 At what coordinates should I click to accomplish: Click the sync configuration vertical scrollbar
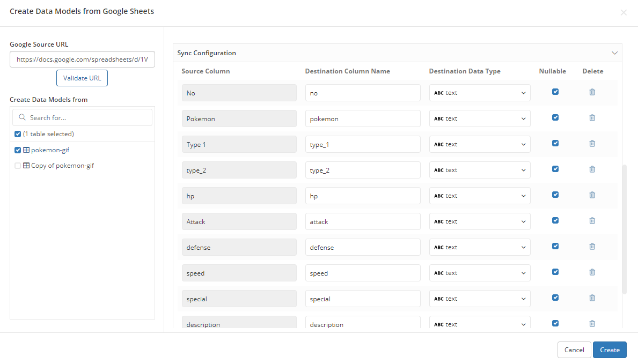pyautogui.click(x=624, y=229)
